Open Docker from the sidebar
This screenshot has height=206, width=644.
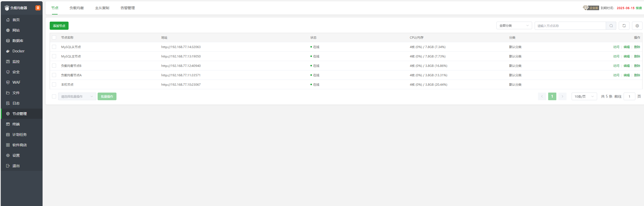18,51
